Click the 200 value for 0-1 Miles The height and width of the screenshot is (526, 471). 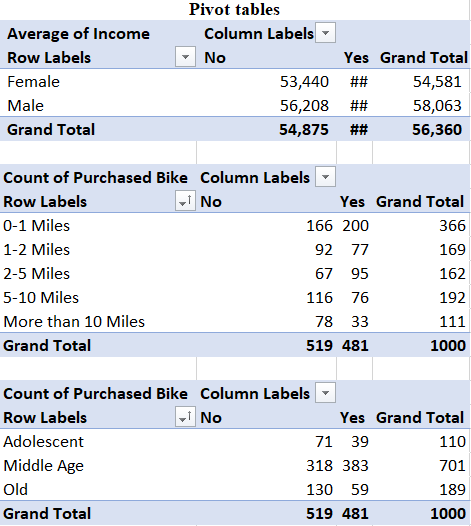tap(355, 225)
